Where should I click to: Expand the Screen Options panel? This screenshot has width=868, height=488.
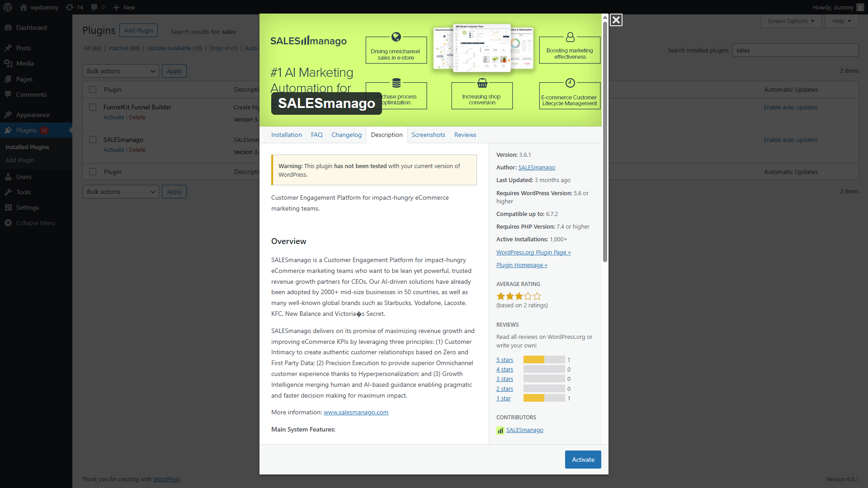(x=791, y=21)
